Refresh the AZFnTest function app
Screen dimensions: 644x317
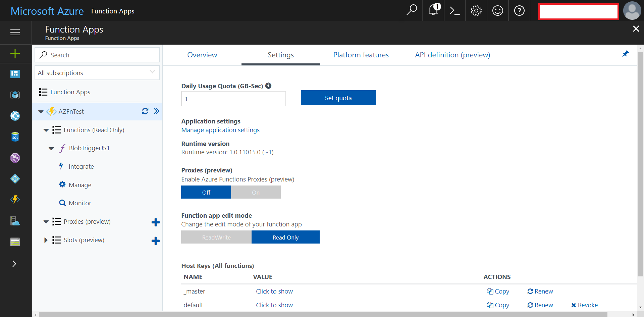[145, 111]
